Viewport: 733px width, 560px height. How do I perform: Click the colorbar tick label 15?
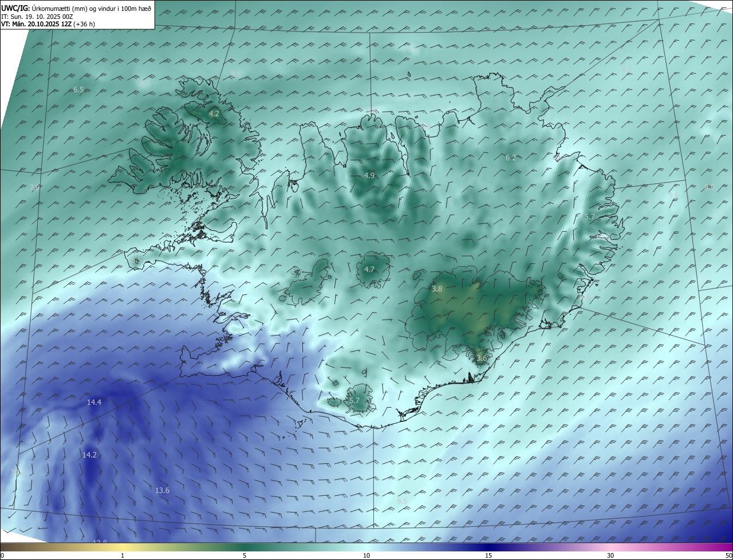(488, 555)
